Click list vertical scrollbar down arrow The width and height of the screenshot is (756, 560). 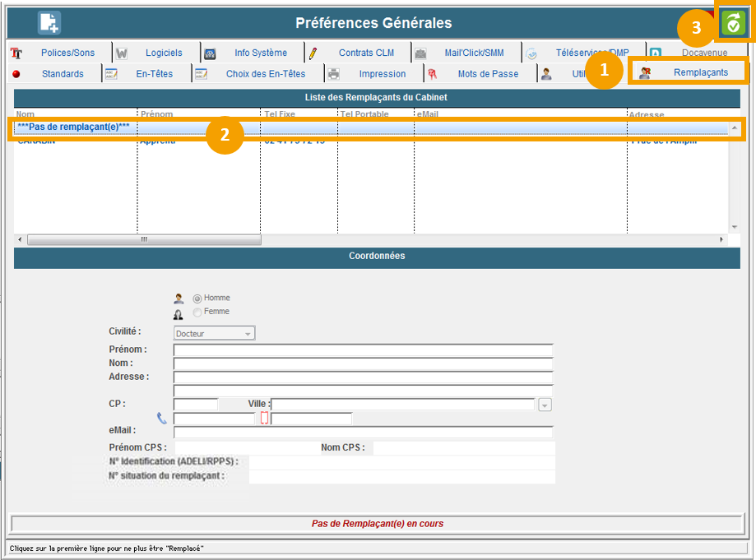click(735, 227)
